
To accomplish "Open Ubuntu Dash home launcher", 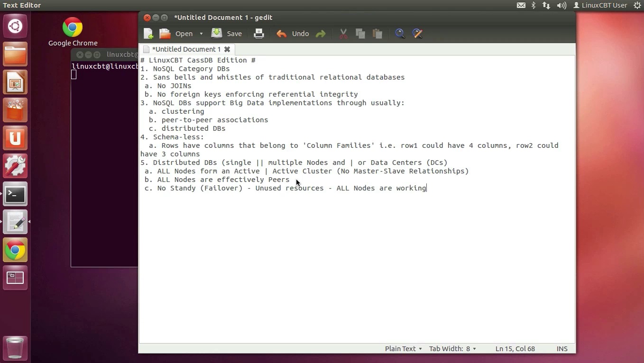I will tap(15, 26).
